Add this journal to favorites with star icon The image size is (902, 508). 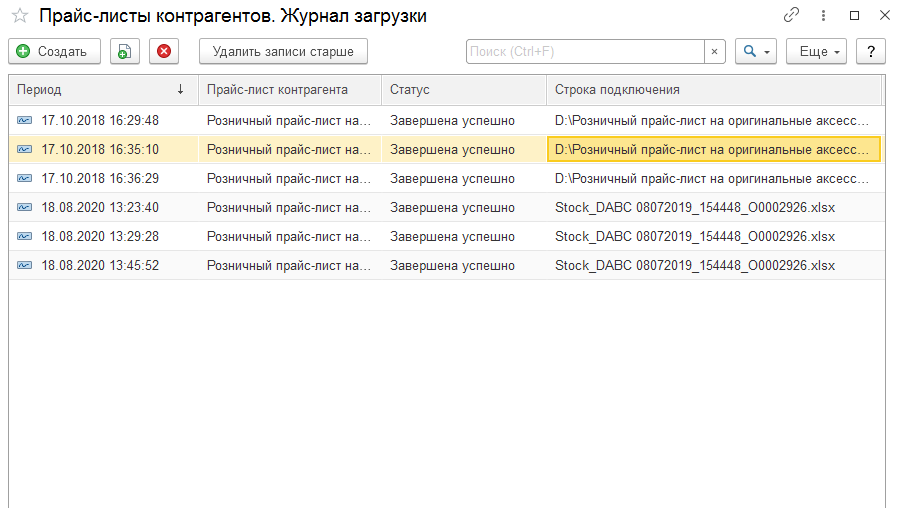click(20, 16)
